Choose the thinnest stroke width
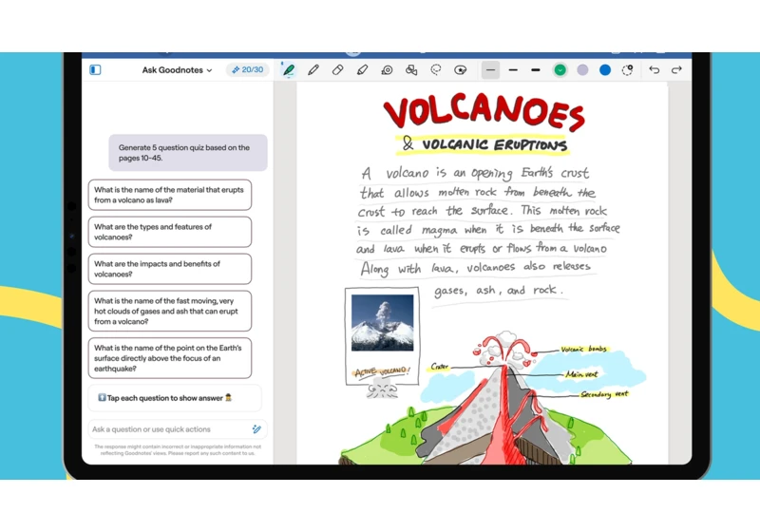 (x=490, y=70)
